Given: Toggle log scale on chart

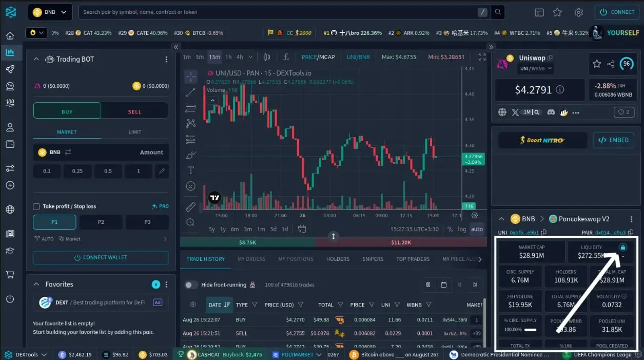Looking at the screenshot, I should (x=462, y=229).
